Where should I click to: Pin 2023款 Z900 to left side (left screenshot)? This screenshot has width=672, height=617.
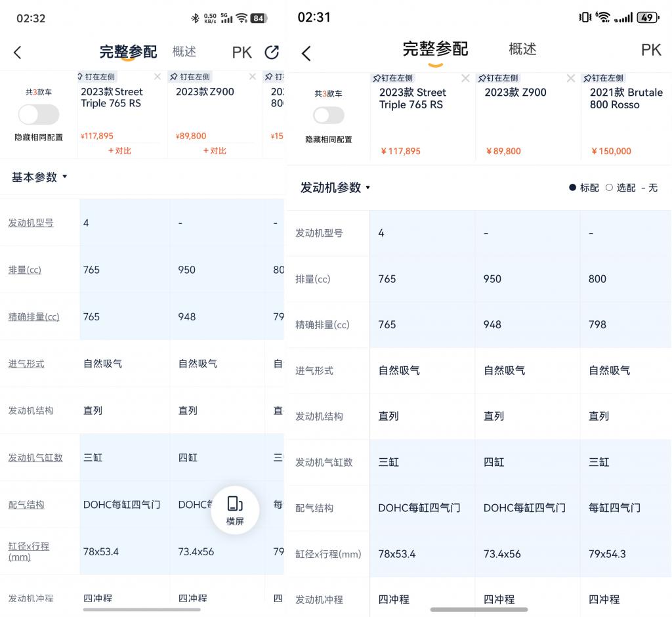pyautogui.click(x=190, y=77)
